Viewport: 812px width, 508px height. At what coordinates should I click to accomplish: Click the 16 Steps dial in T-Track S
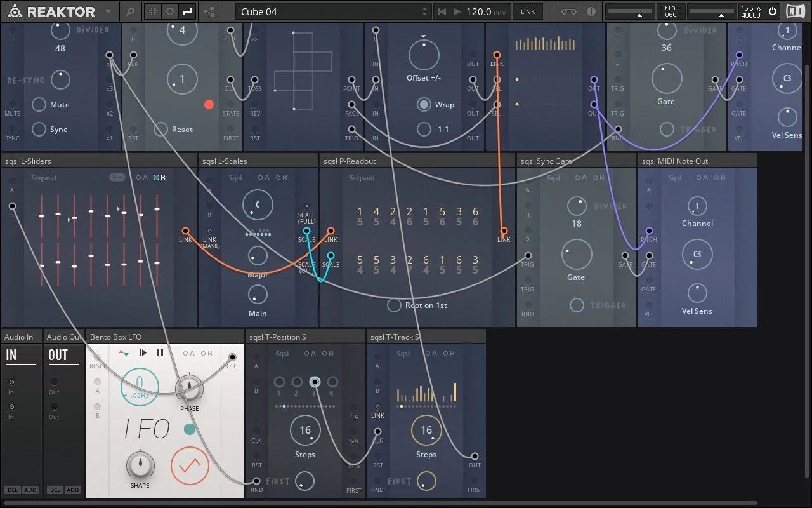[x=426, y=430]
